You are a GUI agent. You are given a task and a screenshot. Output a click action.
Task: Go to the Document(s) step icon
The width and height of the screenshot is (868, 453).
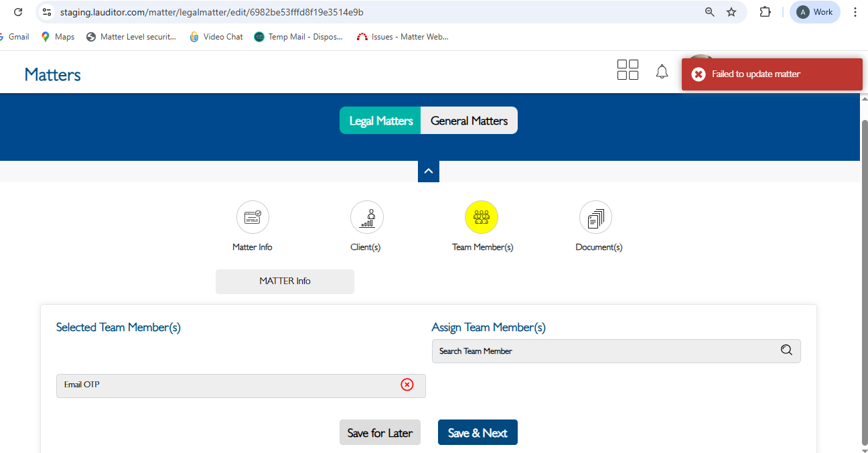[595, 217]
